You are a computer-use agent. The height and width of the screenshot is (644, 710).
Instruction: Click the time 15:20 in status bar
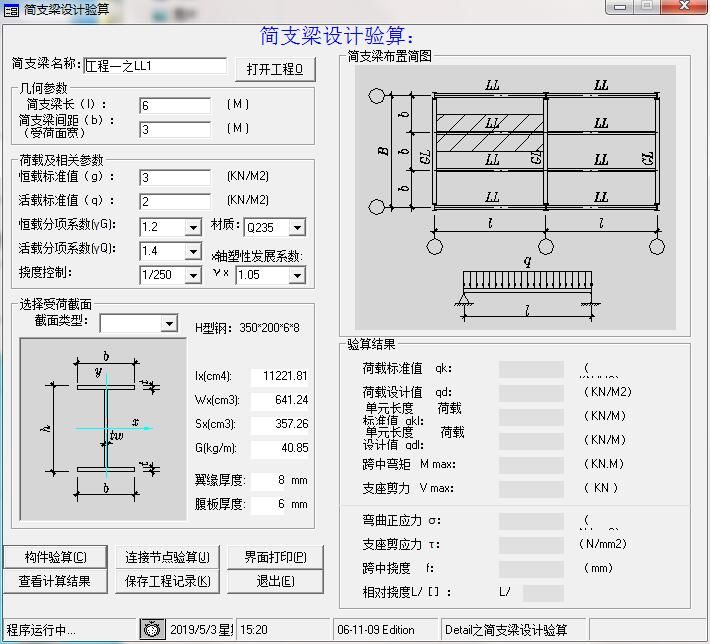click(x=254, y=630)
